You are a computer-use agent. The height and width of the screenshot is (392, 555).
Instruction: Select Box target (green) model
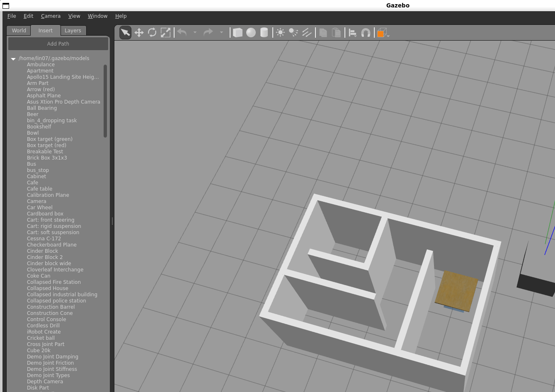tap(50, 139)
